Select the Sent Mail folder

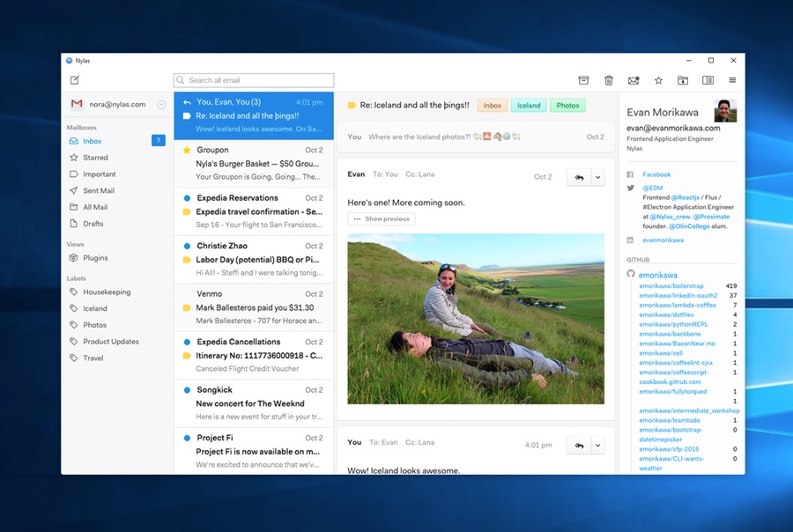(99, 190)
